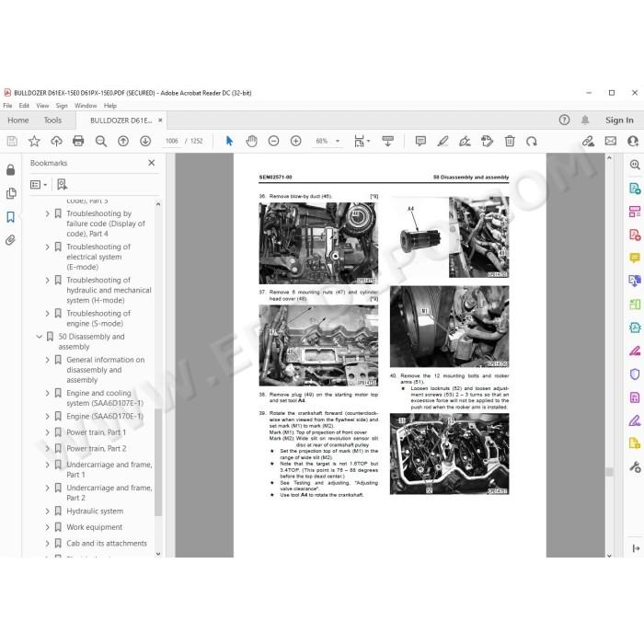The height and width of the screenshot is (644, 644).
Task: Expand Troubleshooting of engine S-mode bookmark
Action: [47, 314]
